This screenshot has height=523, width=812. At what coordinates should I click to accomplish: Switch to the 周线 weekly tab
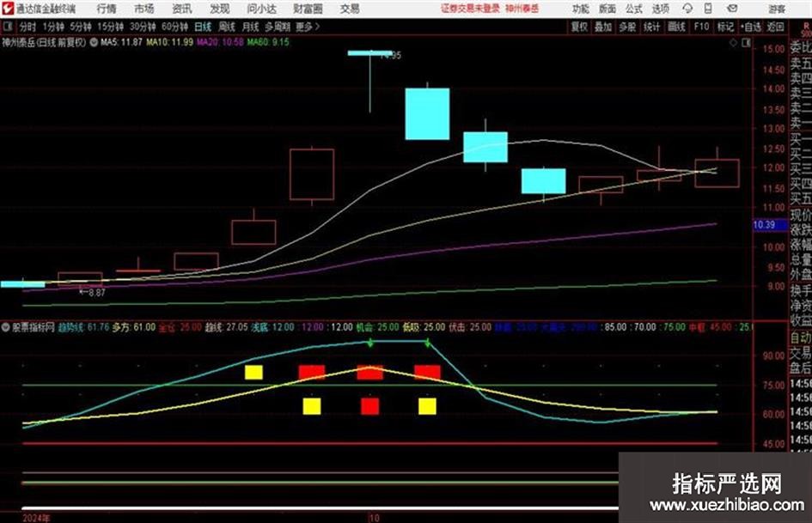tap(227, 27)
